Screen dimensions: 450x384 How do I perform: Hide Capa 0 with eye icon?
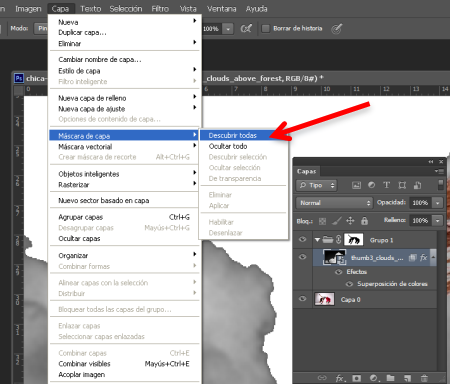(302, 299)
